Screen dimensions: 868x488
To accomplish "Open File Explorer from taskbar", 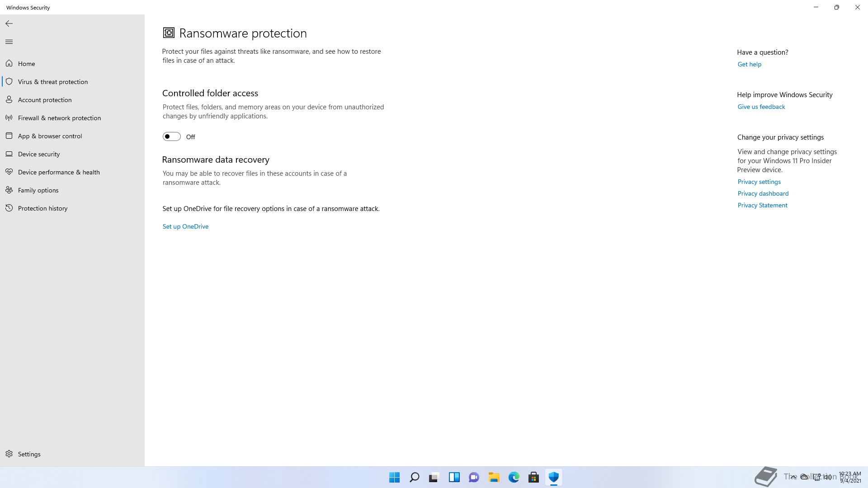I will coord(494,477).
